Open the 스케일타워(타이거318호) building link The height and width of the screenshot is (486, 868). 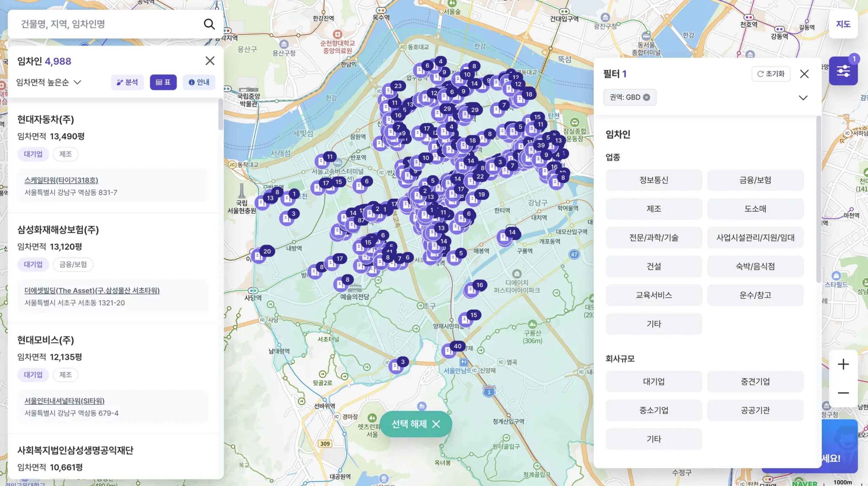(61, 180)
